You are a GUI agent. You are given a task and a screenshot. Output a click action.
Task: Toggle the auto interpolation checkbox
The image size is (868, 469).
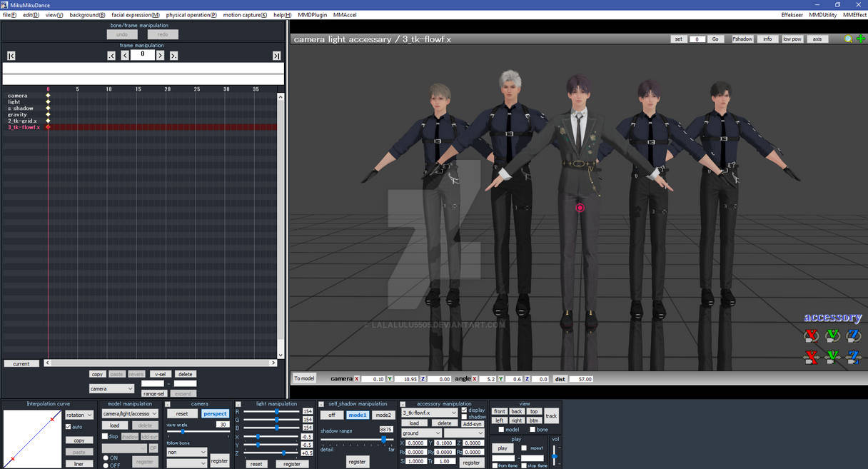[68, 427]
